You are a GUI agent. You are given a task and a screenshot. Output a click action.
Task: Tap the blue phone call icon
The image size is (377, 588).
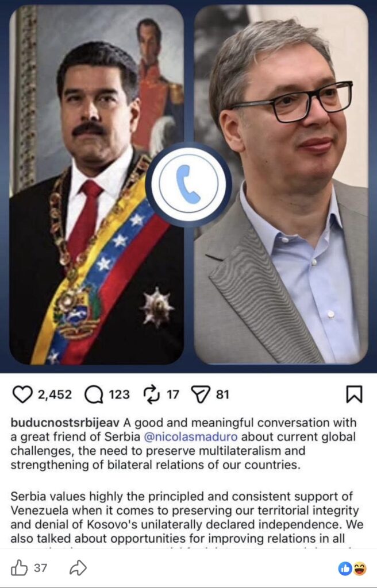[188, 184]
